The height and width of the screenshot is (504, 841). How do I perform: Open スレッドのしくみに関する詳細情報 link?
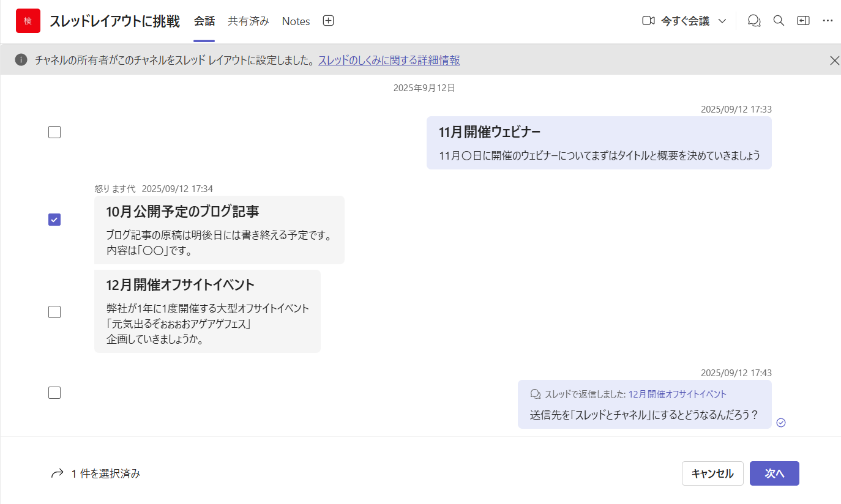pos(389,60)
